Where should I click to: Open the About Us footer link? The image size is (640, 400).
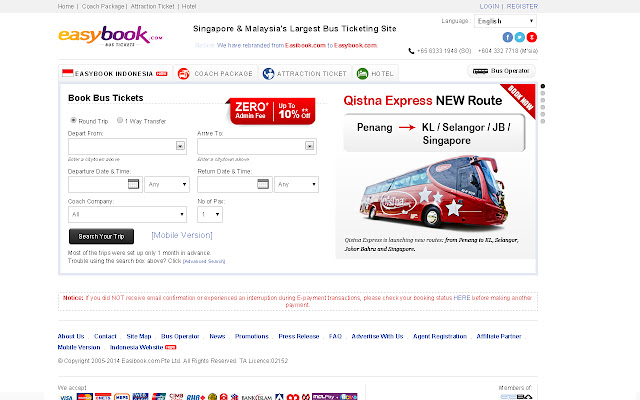coord(71,336)
